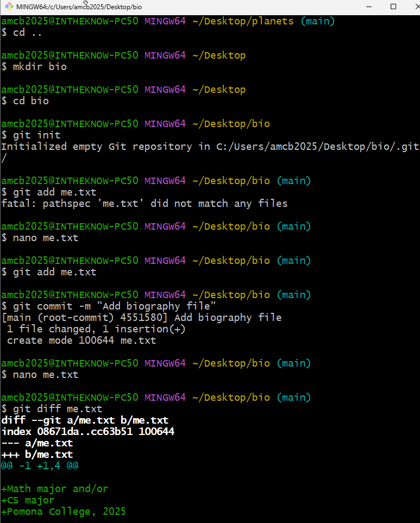Maximize the MINGW64 terminal window
The width and height of the screenshot is (420, 523).
393,7
